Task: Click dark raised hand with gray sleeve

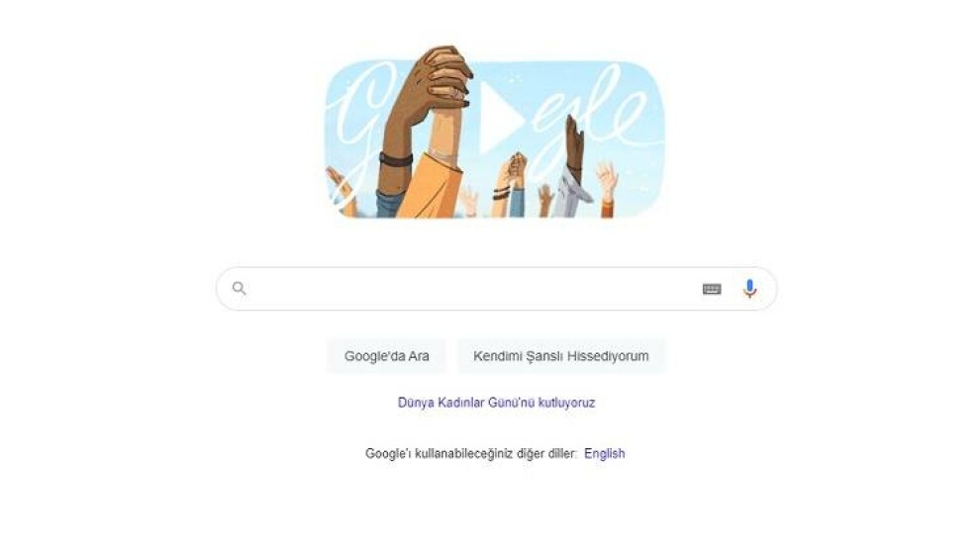Action: (x=575, y=165)
